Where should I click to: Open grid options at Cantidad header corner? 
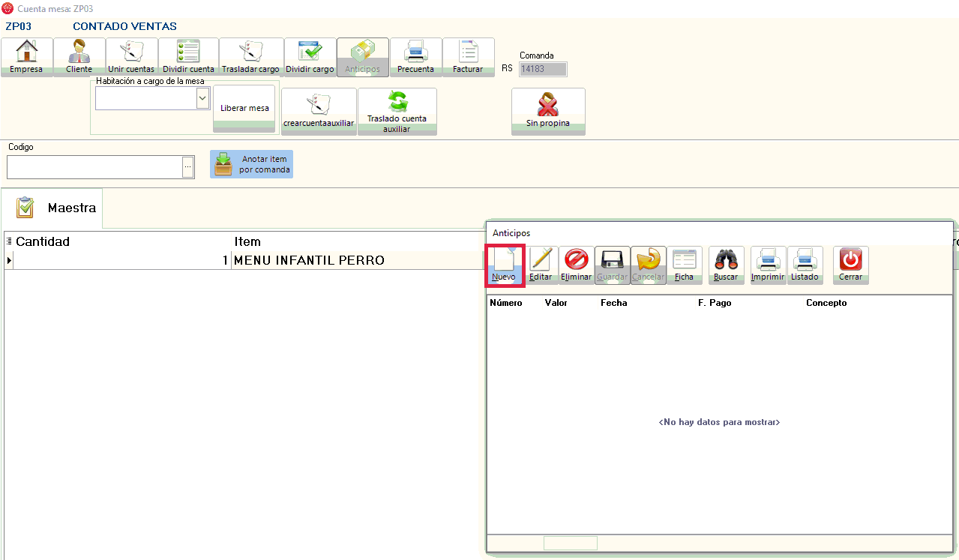click(9, 241)
